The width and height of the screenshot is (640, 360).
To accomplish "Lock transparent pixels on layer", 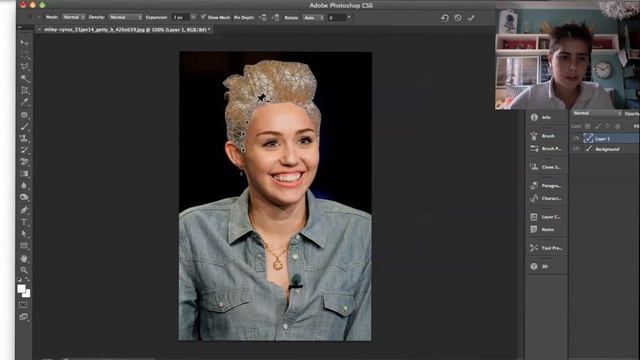I will pos(588,126).
